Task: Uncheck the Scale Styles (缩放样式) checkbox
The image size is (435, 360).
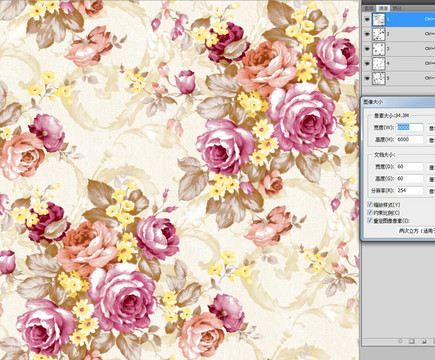Action: [370, 205]
